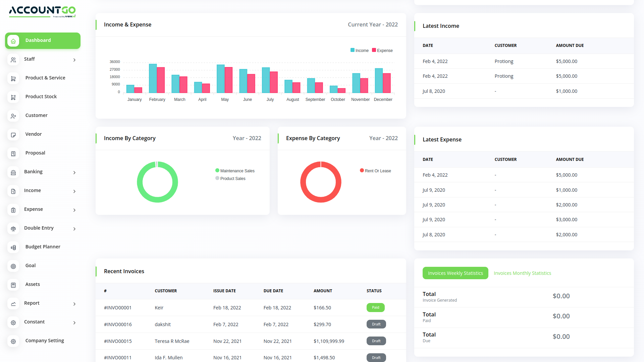
Task: Click the Product & Service icon
Action: 13,78
